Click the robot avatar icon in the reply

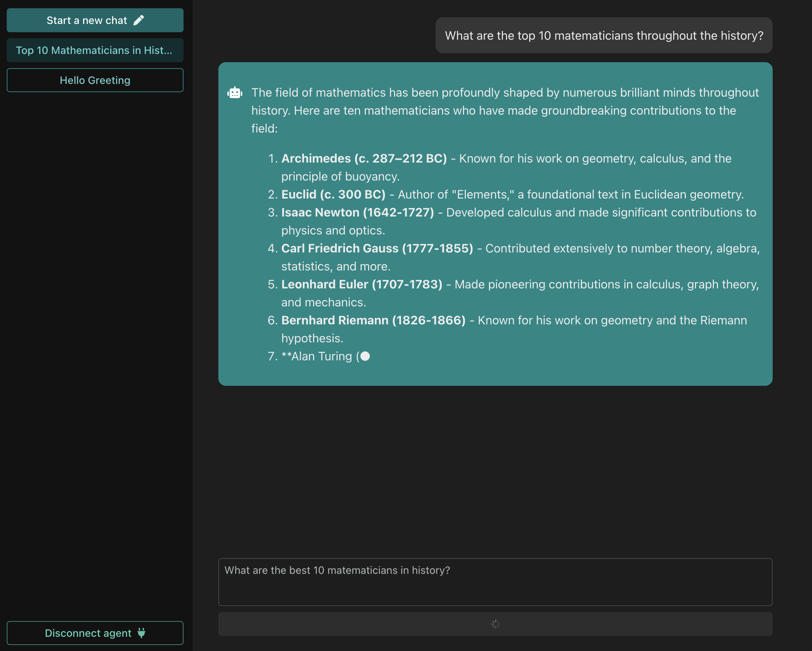point(234,93)
